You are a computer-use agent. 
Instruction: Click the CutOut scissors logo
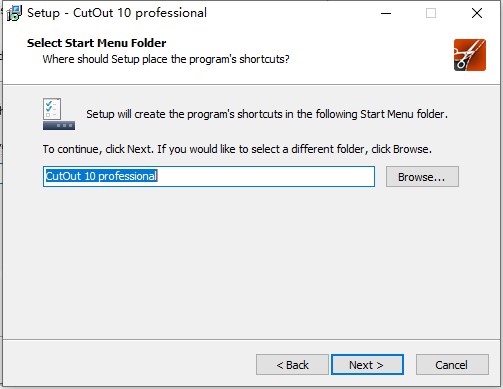[470, 55]
